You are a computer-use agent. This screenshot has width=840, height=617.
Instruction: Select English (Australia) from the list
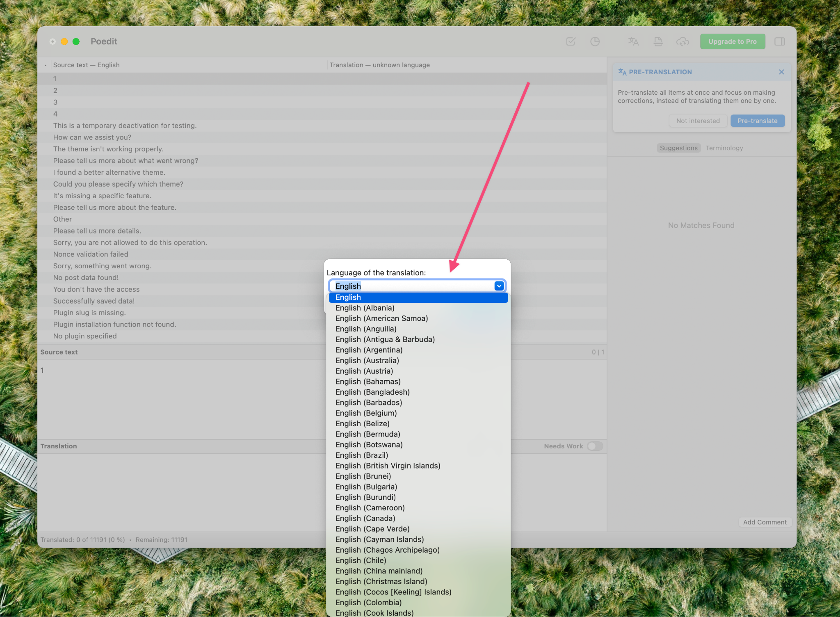tap(367, 360)
